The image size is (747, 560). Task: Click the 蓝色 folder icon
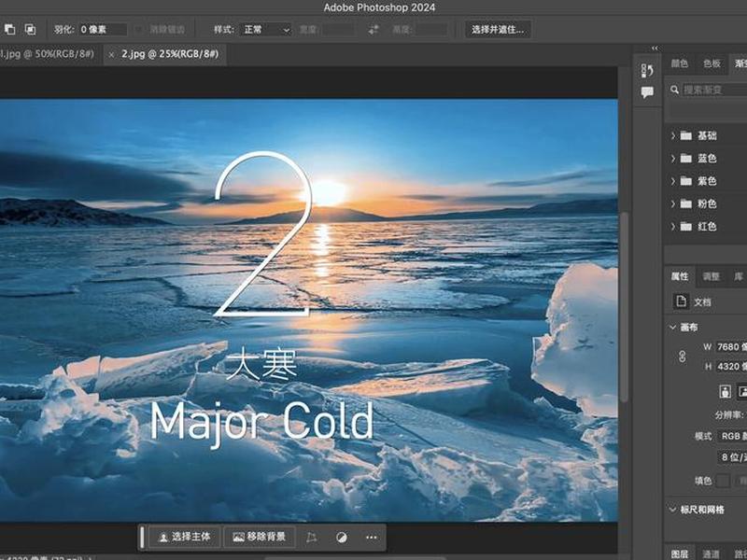pos(686,158)
